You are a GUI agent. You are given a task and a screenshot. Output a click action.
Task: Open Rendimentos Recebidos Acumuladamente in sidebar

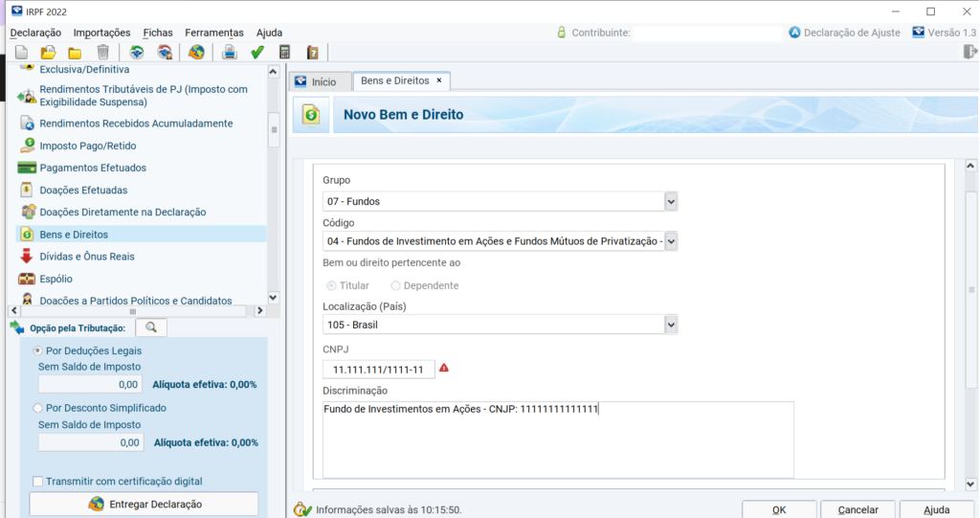(x=136, y=124)
